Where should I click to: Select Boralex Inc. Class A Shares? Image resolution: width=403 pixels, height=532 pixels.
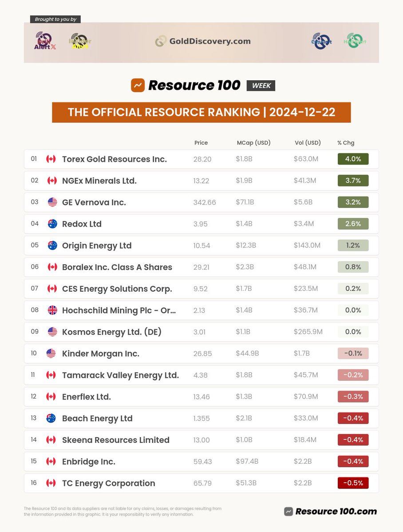click(x=117, y=267)
